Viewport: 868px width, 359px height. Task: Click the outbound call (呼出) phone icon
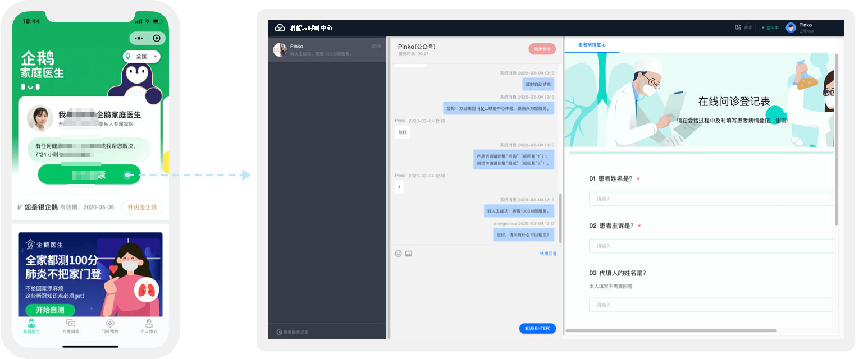pos(738,27)
